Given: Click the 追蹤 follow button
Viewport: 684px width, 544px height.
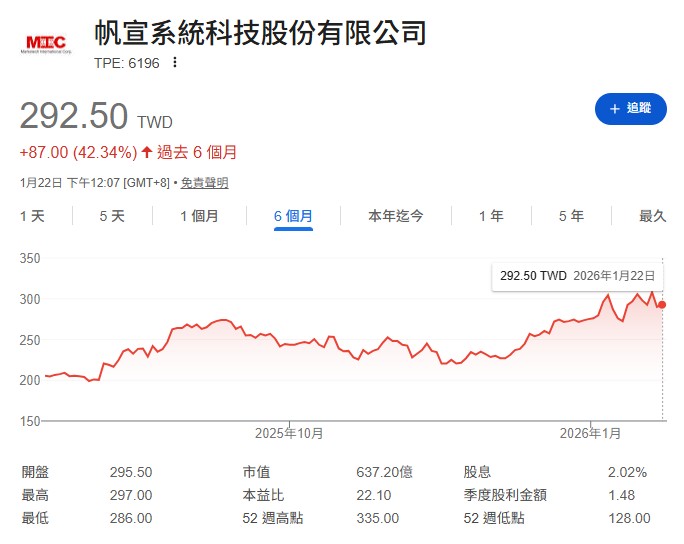Looking at the screenshot, I should coord(630,109).
